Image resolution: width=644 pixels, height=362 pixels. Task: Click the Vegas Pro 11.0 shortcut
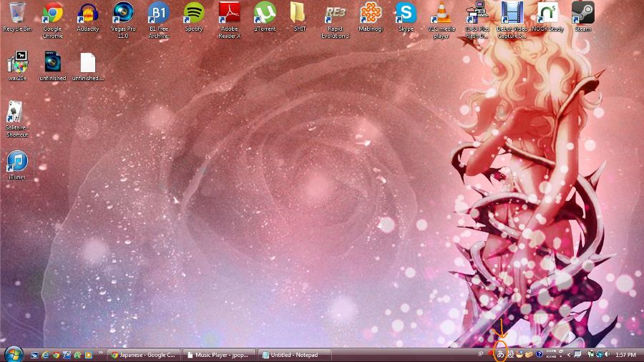point(123,14)
